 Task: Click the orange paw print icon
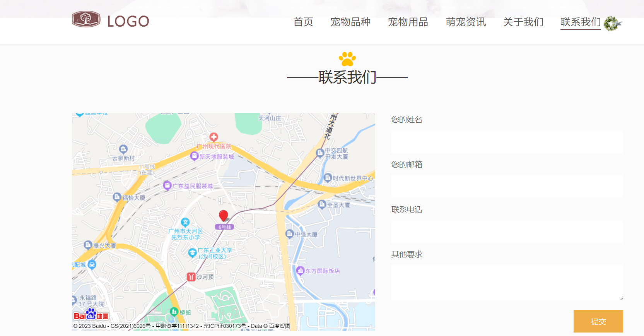pos(347,59)
